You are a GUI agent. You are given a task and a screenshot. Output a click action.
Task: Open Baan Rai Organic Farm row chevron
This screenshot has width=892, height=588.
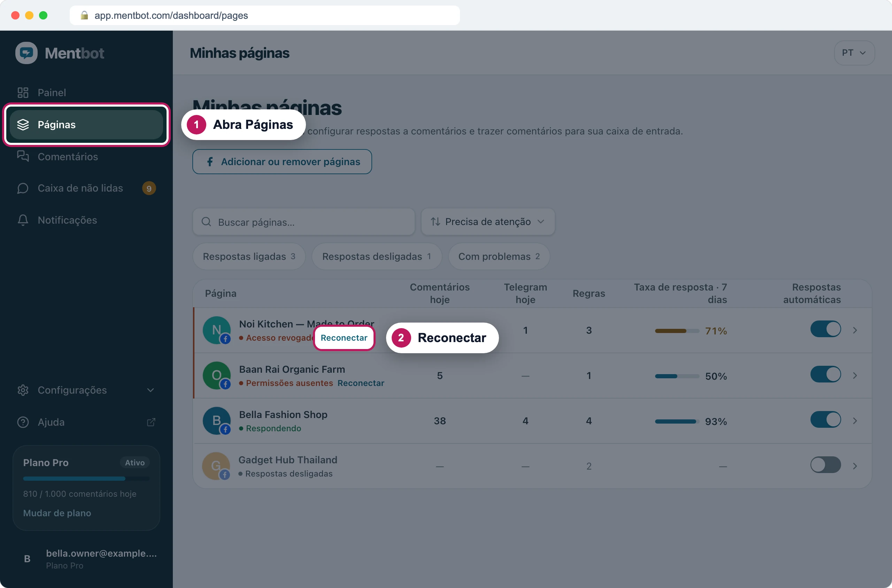click(x=855, y=376)
